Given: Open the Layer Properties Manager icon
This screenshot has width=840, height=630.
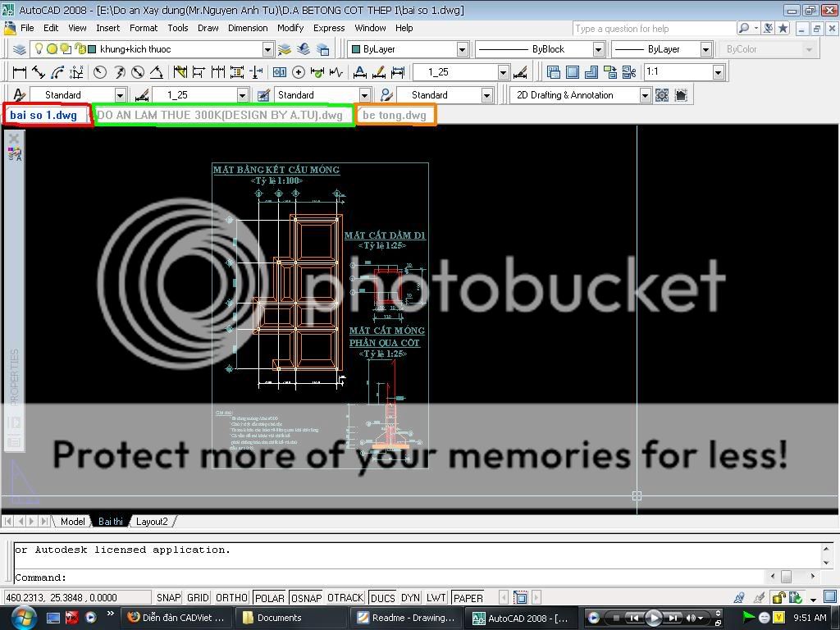Looking at the screenshot, I should (20, 49).
